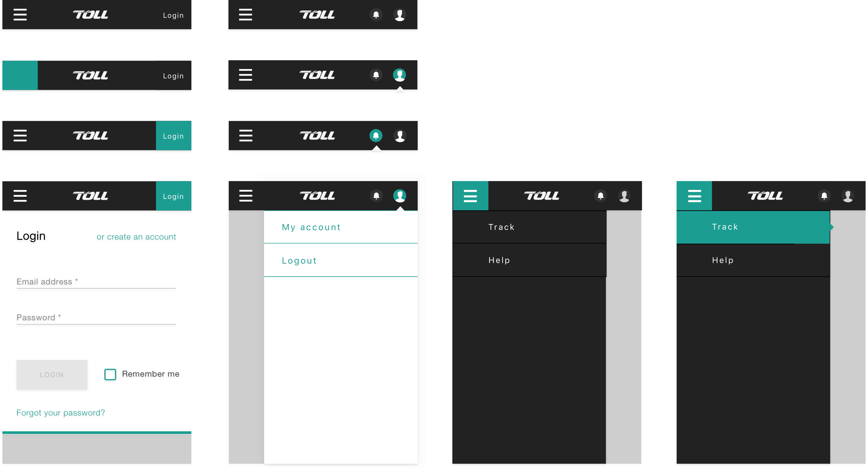The width and height of the screenshot is (868, 467).
Task: Click the Login button
Action: (x=51, y=375)
